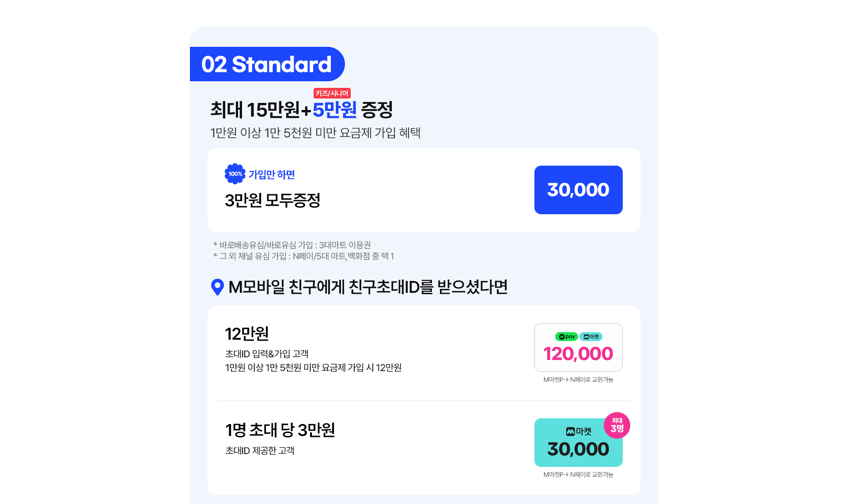The height and width of the screenshot is (504, 848).
Task: Click the M모바일 친구초대ID section title
Action: point(368,287)
